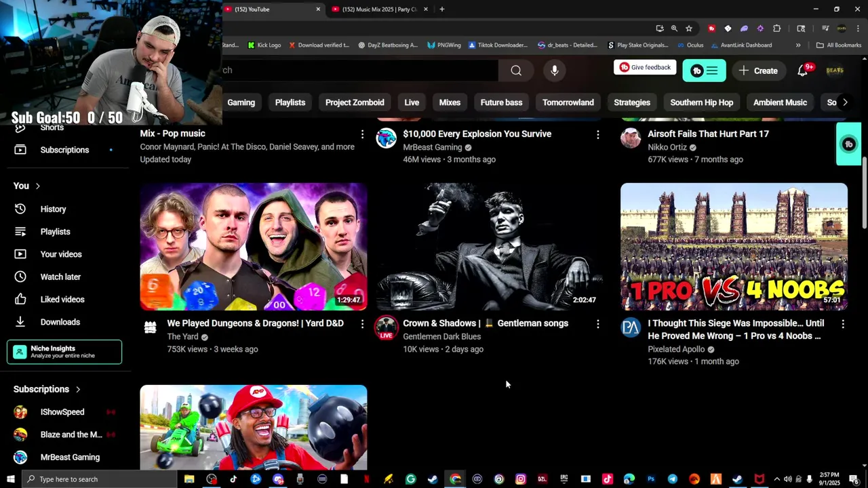Image resolution: width=868 pixels, height=488 pixels.
Task: Open options for Siege Was Impossible video
Action: 843,324
